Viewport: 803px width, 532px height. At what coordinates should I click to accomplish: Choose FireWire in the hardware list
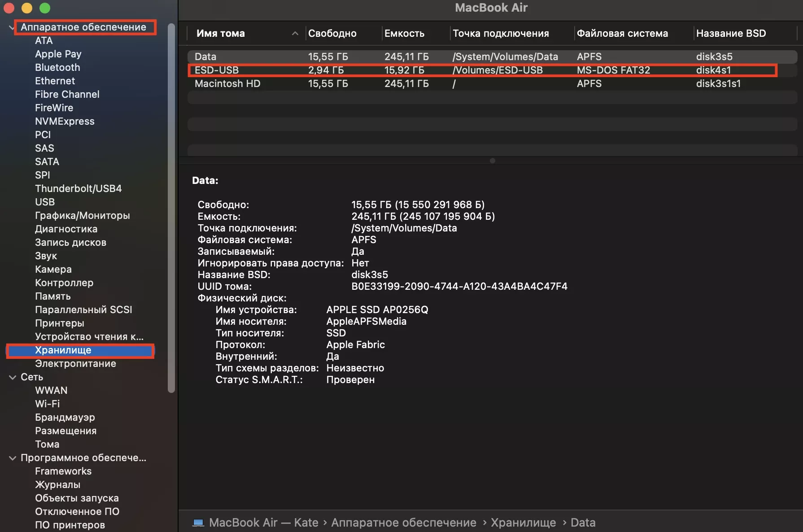tap(54, 108)
